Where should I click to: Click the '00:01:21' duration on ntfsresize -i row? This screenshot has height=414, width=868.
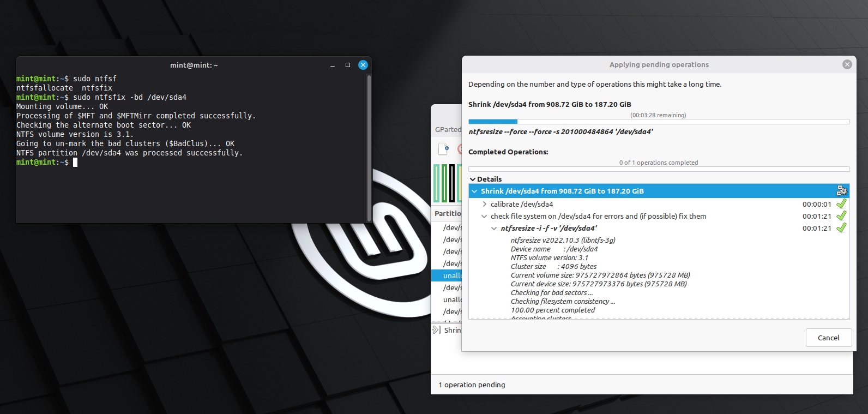click(817, 228)
